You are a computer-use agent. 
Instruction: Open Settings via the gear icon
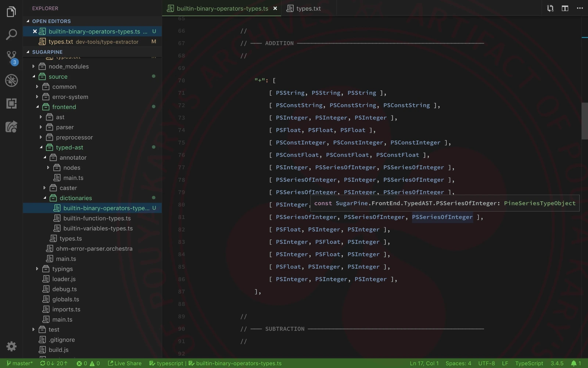(x=11, y=346)
